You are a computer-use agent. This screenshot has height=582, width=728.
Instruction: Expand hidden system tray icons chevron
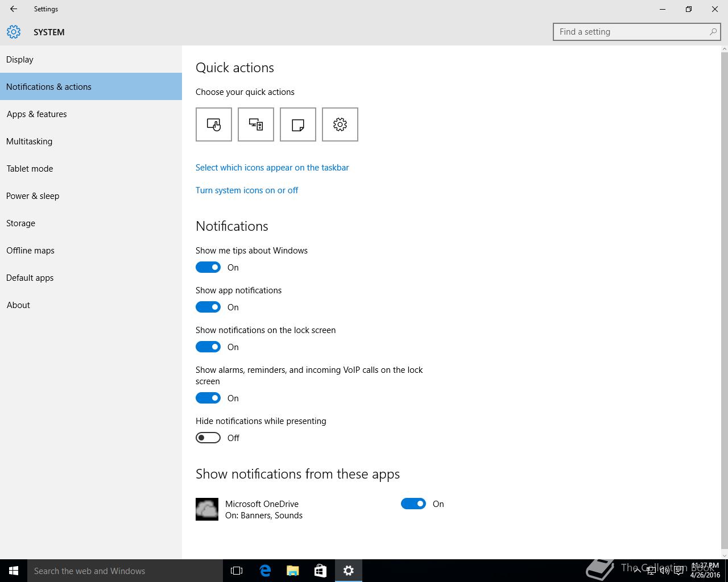click(x=637, y=571)
